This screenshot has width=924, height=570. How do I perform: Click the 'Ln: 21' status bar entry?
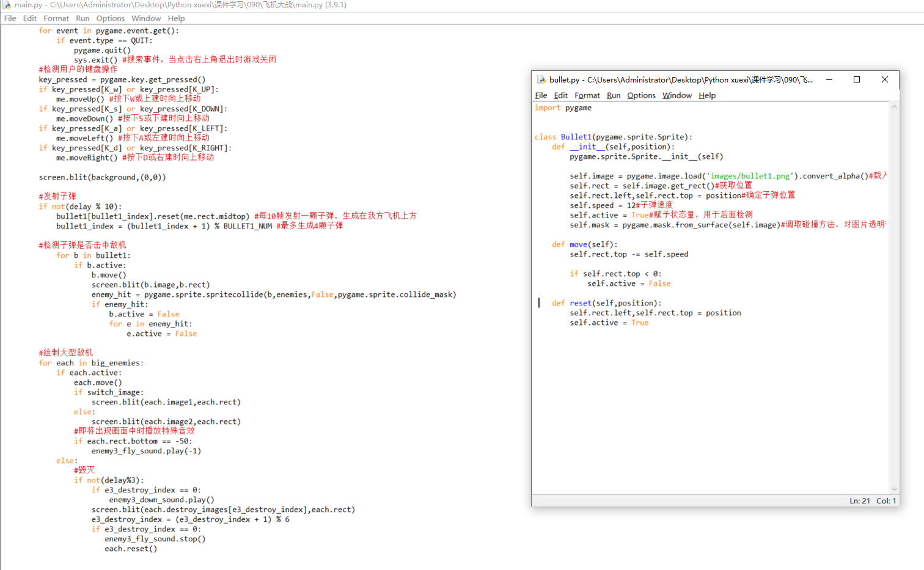point(859,500)
